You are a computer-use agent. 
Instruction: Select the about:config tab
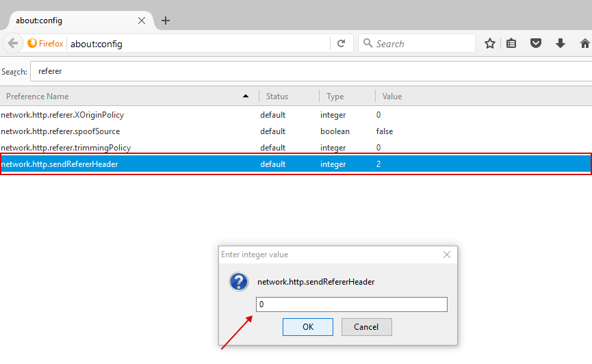pos(68,21)
